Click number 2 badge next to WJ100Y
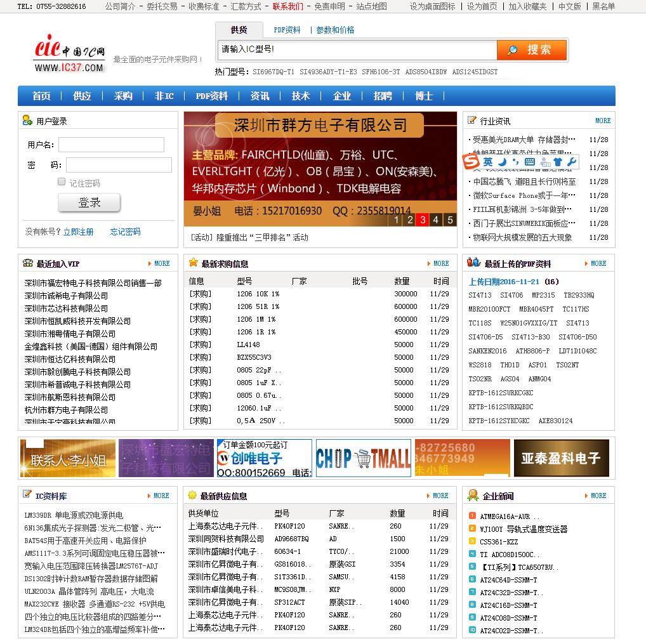 [472, 529]
